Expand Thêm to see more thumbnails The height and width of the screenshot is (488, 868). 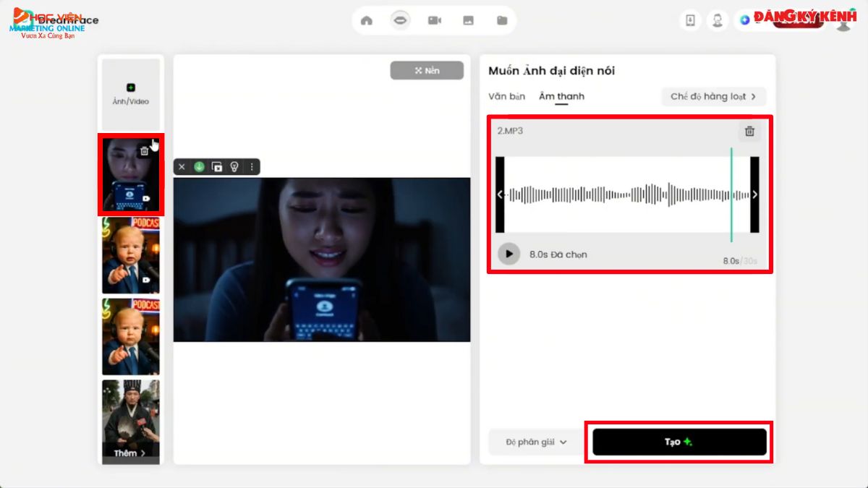[x=130, y=453]
